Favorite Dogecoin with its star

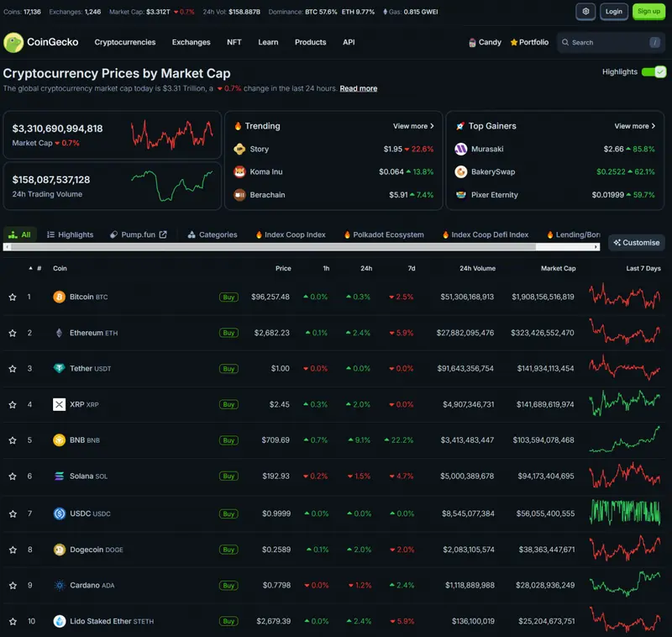pyautogui.click(x=13, y=550)
